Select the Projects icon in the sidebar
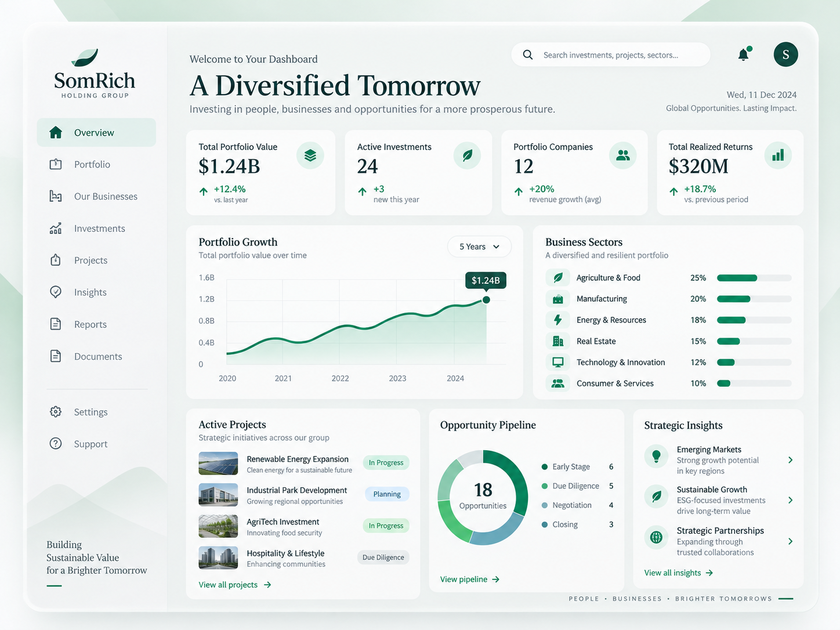This screenshot has width=840, height=630. click(x=56, y=260)
